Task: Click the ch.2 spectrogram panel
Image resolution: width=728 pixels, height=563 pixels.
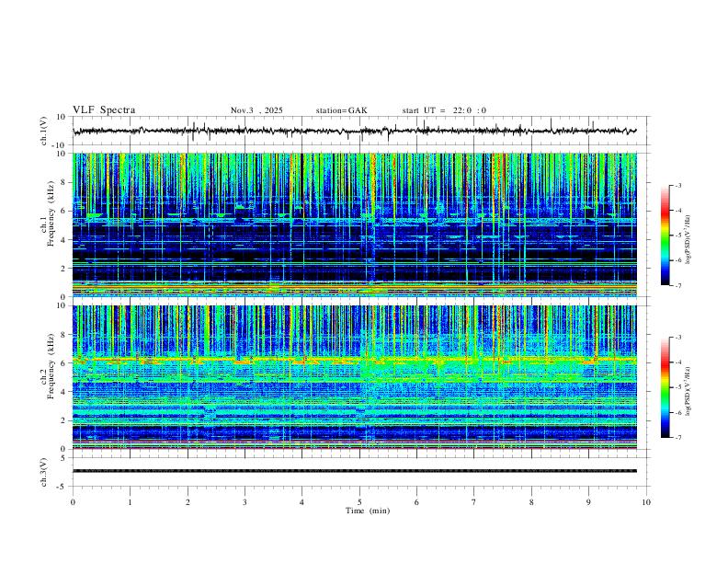Action: pyautogui.click(x=355, y=377)
